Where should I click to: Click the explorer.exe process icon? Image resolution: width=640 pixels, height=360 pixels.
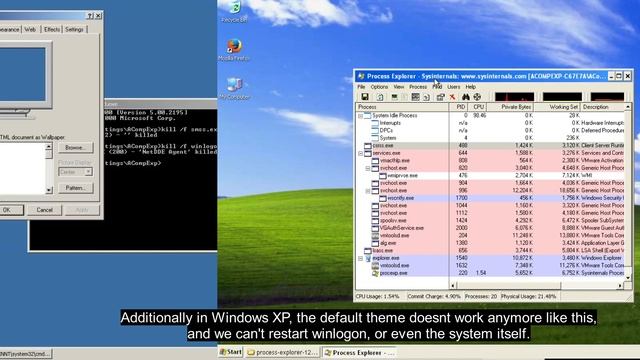pyautogui.click(x=368, y=258)
